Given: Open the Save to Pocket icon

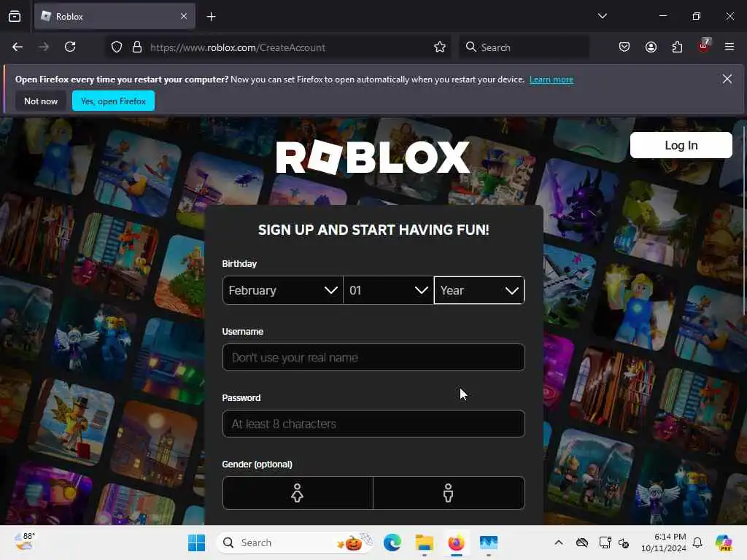Looking at the screenshot, I should pos(624,47).
